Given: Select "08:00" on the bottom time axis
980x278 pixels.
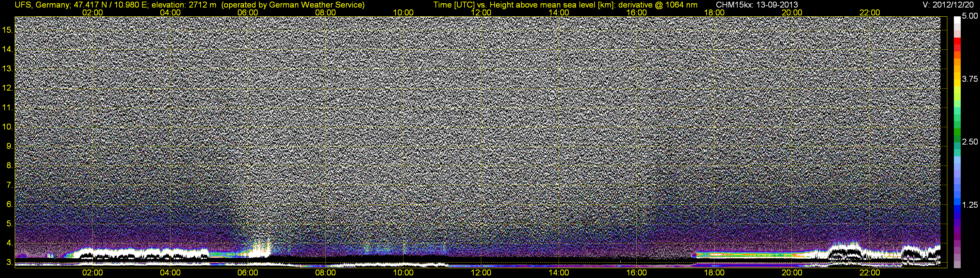Looking at the screenshot, I should 326,273.
